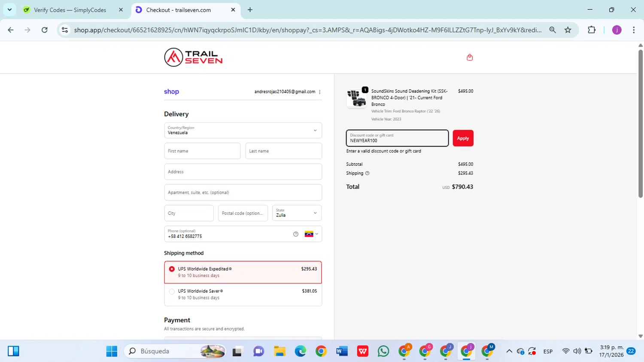
Task: Open WPS Office from taskbar
Action: click(363, 351)
